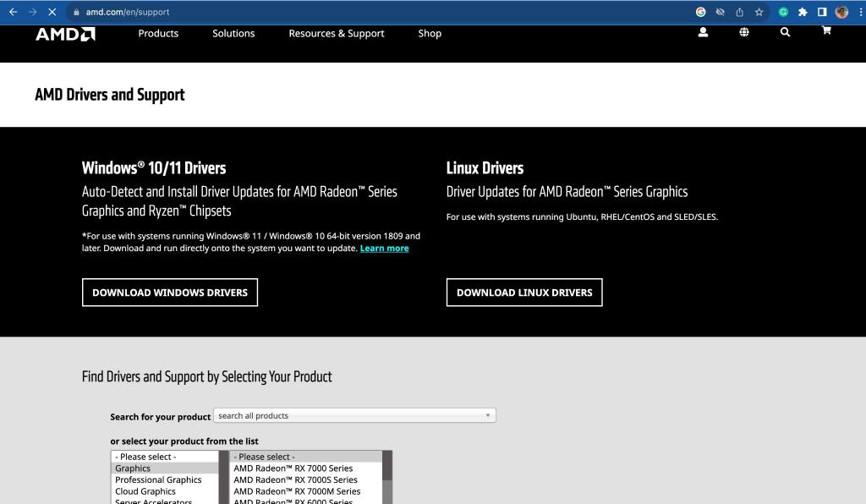This screenshot has height=504, width=866.
Task: Open the language selector globe icon
Action: tap(744, 31)
